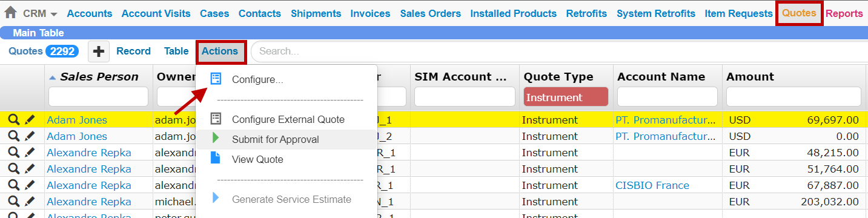Open the Reports tab
Screen dimensions: 868x218
844,13
